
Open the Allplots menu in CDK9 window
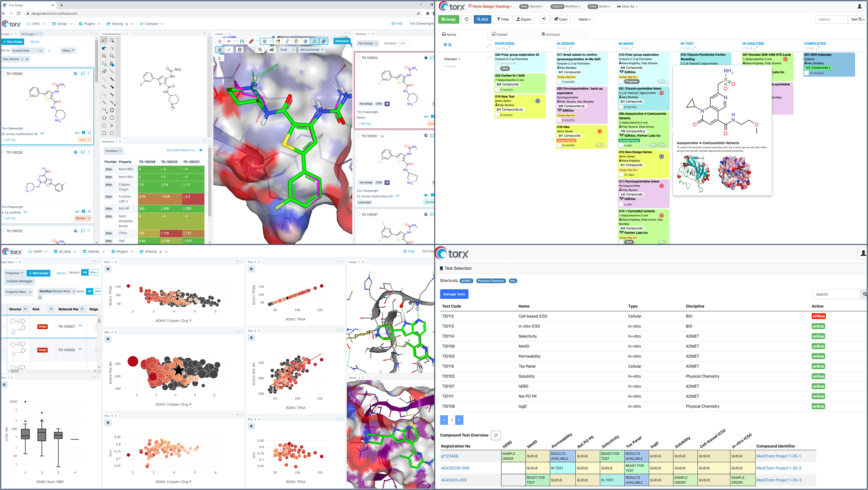(x=94, y=252)
